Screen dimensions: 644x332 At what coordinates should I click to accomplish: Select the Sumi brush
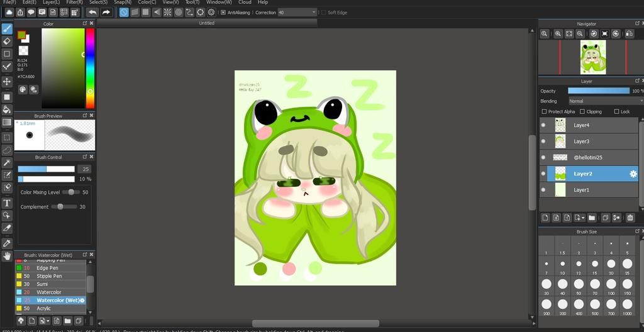[x=50, y=284]
